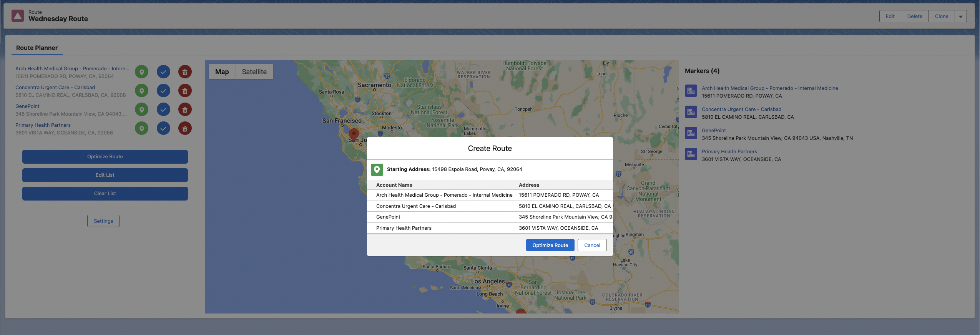The image size is (980, 335).
Task: Click green locate pin for Primary Health Partners
Action: point(141,128)
